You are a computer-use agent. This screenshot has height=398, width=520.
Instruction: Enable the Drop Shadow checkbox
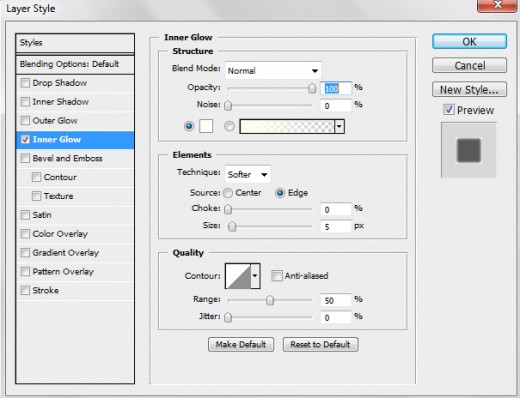25,83
